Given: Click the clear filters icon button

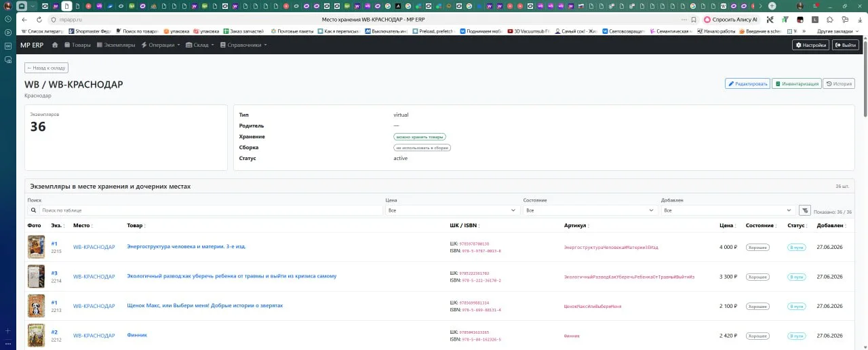Looking at the screenshot, I should pos(804,210).
